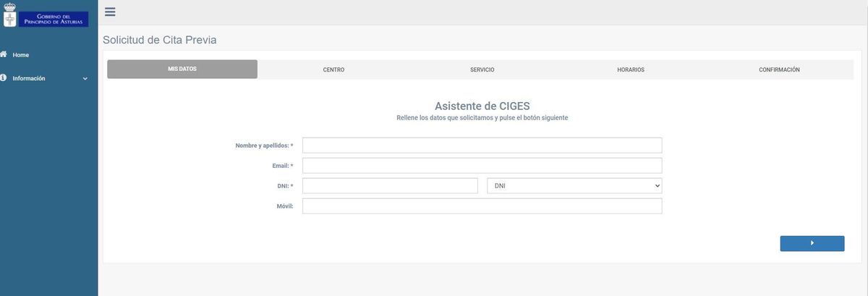
Task: Click the 'Email' field label
Action: [x=282, y=166]
